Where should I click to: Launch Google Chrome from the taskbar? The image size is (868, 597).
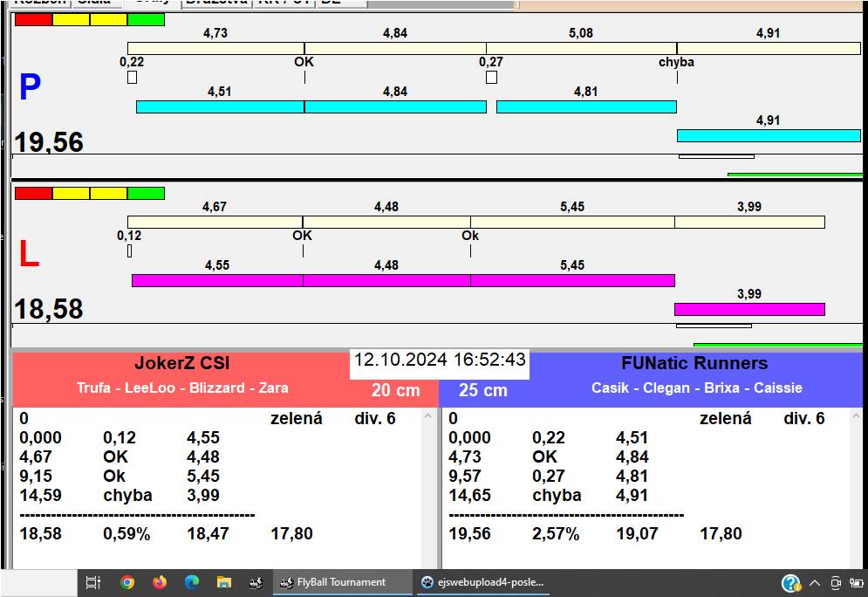(127, 582)
